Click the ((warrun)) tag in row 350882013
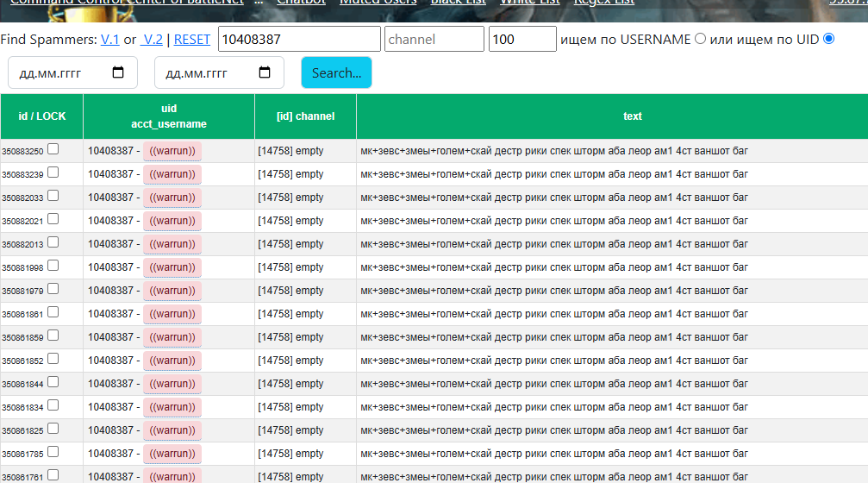 172,244
